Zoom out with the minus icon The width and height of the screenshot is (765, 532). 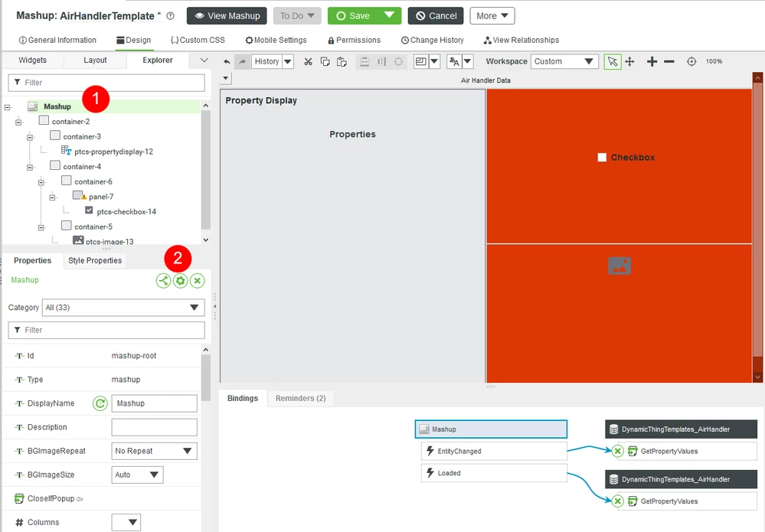tap(669, 61)
